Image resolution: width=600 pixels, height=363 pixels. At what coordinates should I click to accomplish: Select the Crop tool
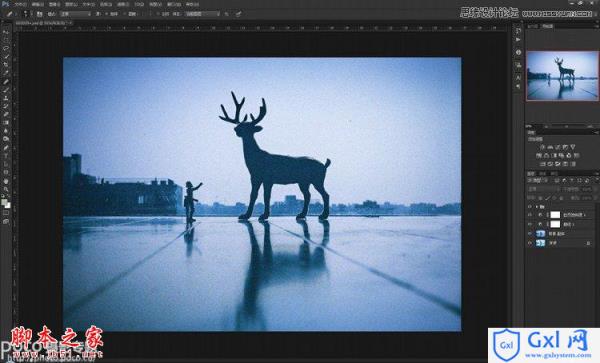(6, 65)
